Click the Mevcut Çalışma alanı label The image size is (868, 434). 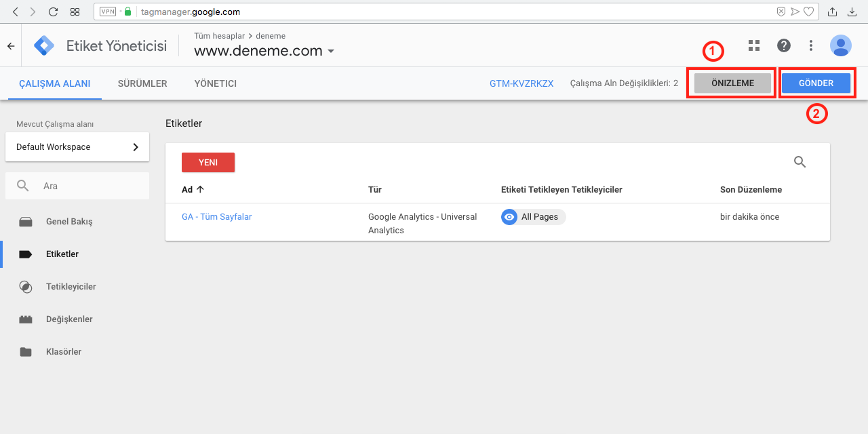(55, 124)
